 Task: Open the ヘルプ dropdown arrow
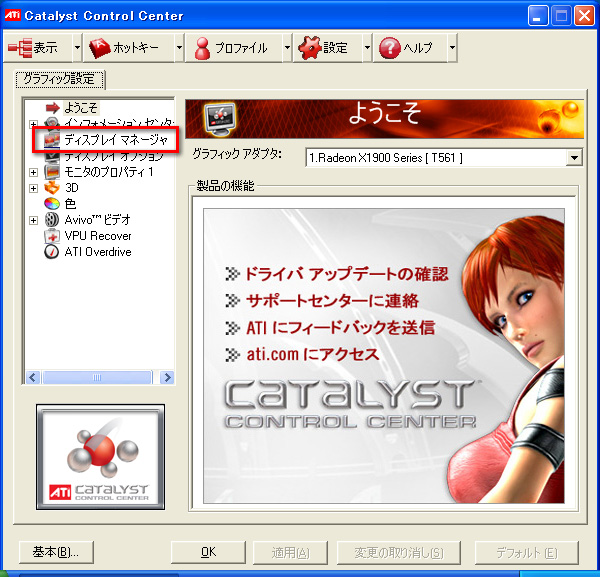pyautogui.click(x=452, y=48)
